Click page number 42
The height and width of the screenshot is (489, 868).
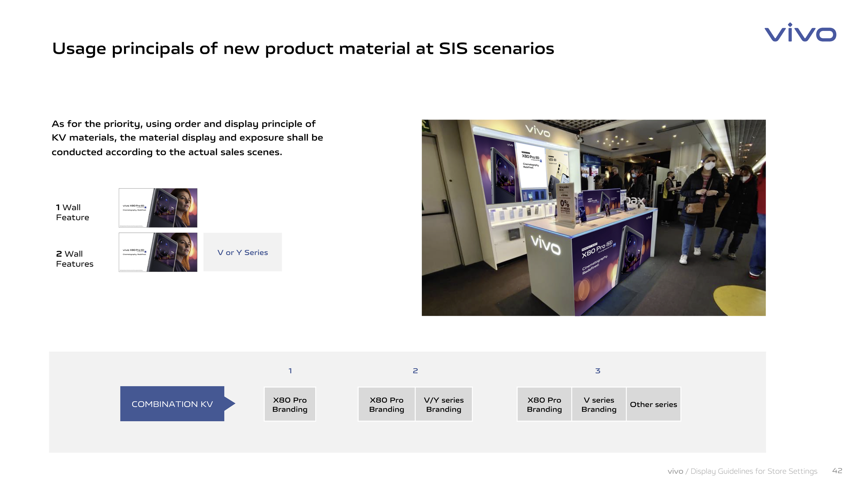(x=837, y=471)
